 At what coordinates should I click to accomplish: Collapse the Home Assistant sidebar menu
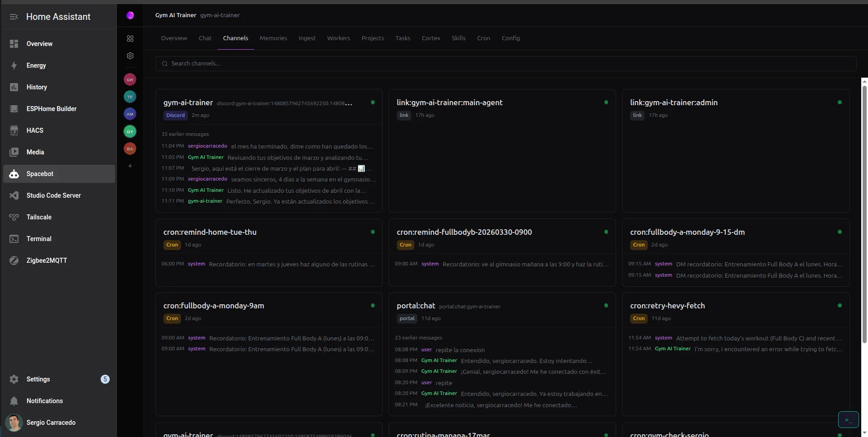14,17
